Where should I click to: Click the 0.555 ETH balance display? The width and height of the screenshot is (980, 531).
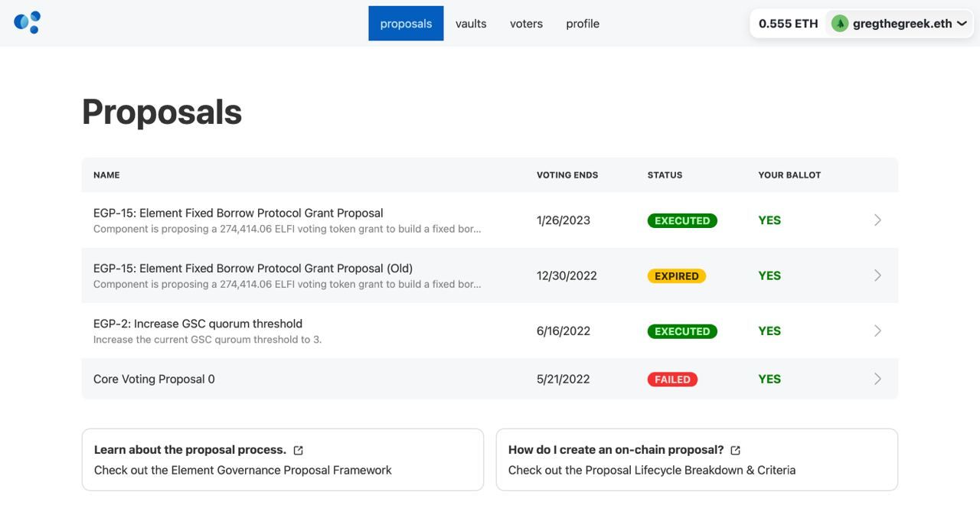click(x=788, y=24)
